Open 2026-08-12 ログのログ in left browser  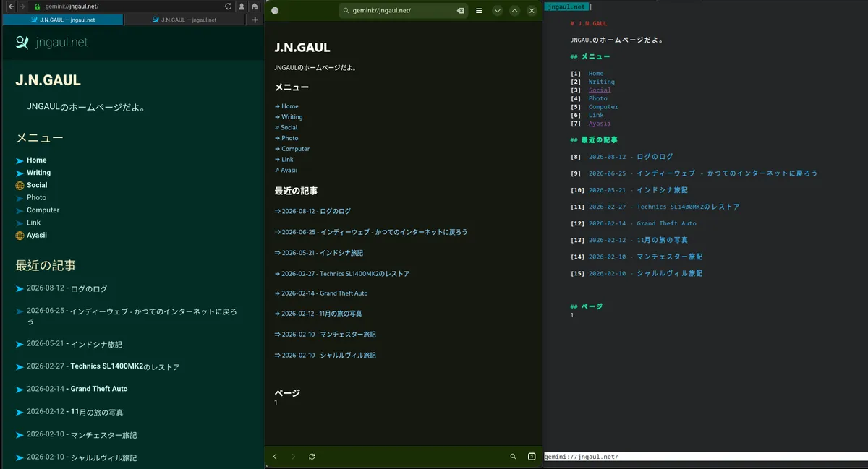coord(67,288)
